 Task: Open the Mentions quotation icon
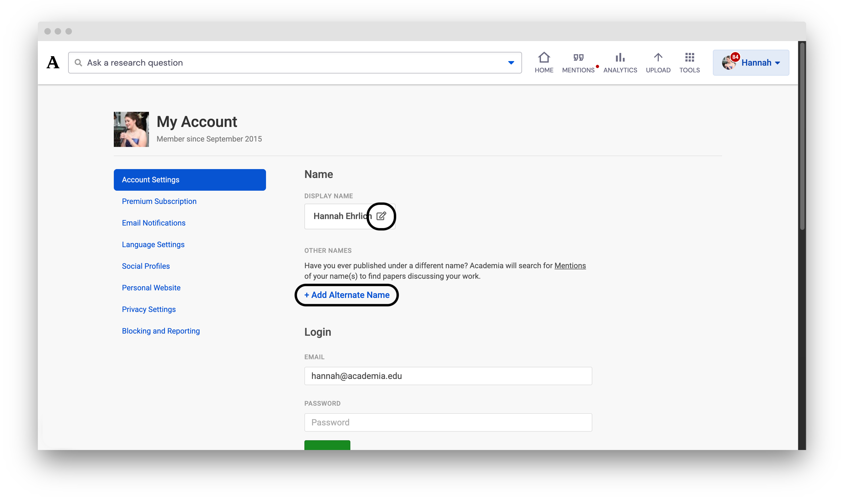(578, 62)
